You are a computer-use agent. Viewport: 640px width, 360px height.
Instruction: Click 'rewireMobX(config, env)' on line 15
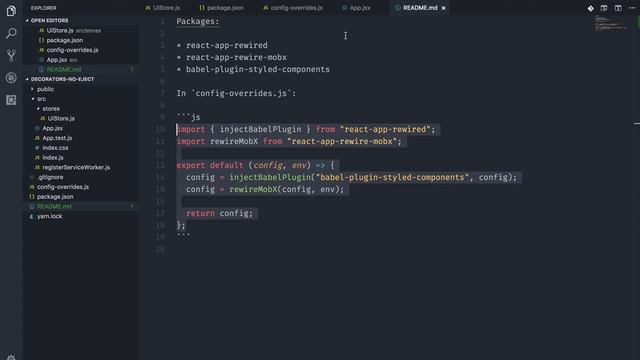click(x=284, y=189)
